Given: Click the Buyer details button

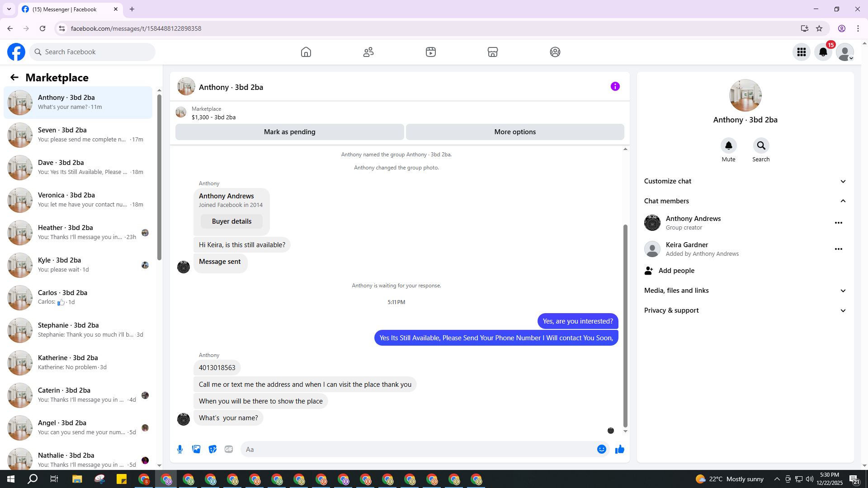Looking at the screenshot, I should click(231, 221).
